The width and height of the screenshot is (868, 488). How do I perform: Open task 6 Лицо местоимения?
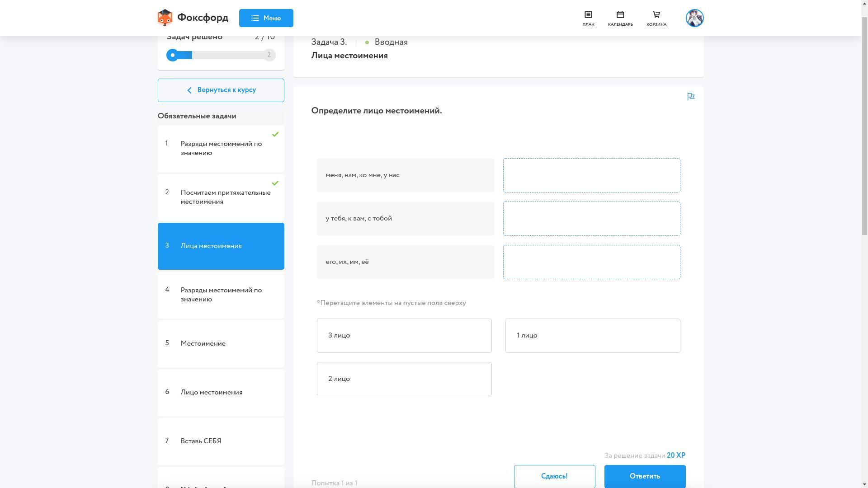coord(221,392)
